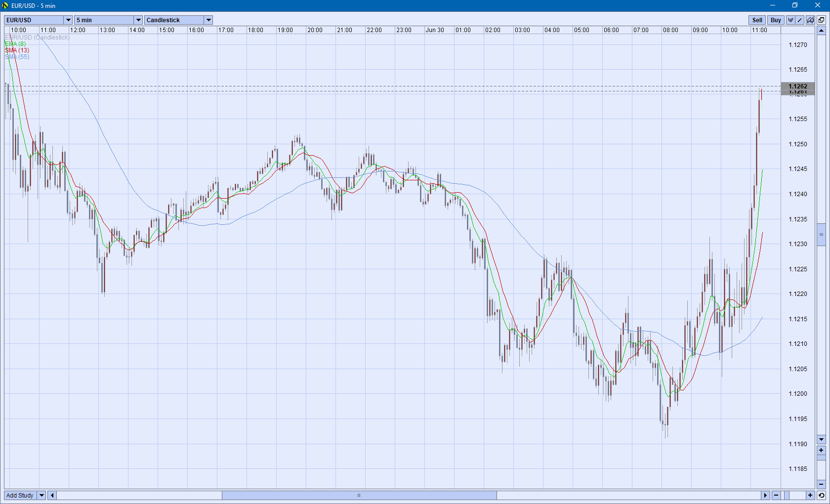Click the horizontal scrollbar thumb
830x504 pixels.
[359, 495]
